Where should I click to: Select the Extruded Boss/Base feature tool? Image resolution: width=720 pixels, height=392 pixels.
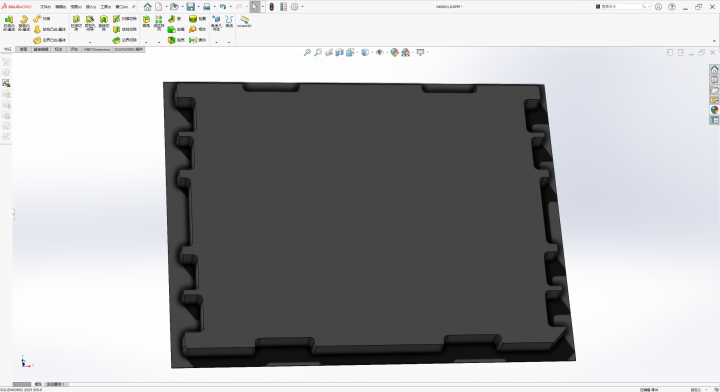[9, 22]
